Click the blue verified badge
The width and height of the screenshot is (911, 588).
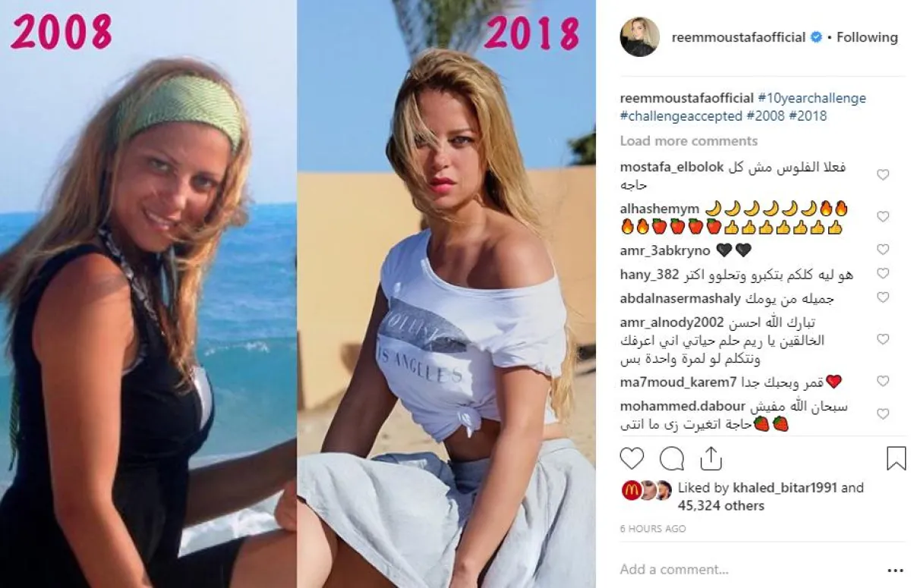(816, 37)
